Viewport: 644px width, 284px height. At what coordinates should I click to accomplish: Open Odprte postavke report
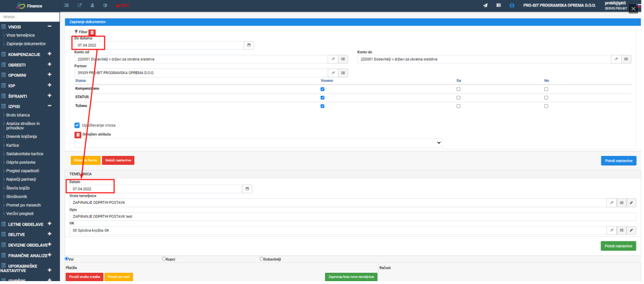tap(21, 162)
